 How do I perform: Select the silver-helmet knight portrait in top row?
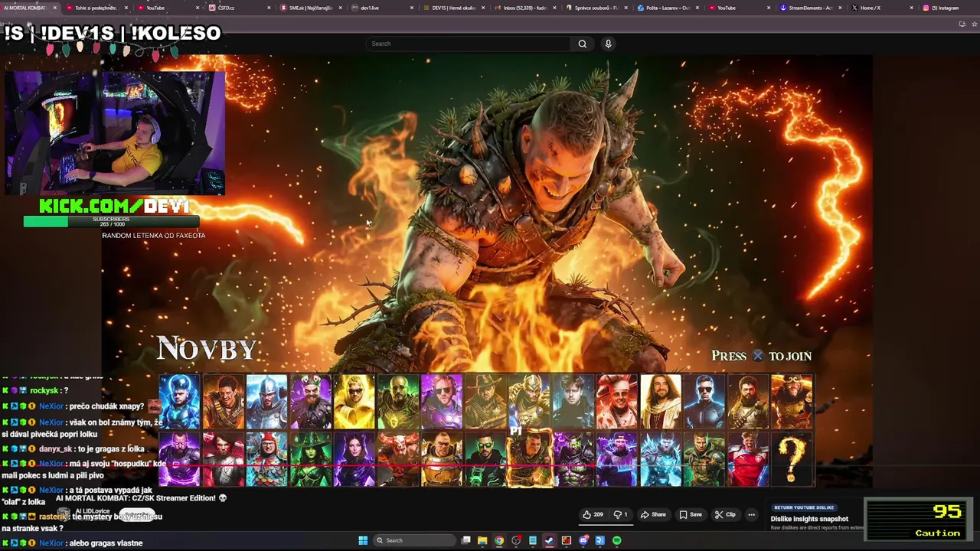[x=267, y=401]
